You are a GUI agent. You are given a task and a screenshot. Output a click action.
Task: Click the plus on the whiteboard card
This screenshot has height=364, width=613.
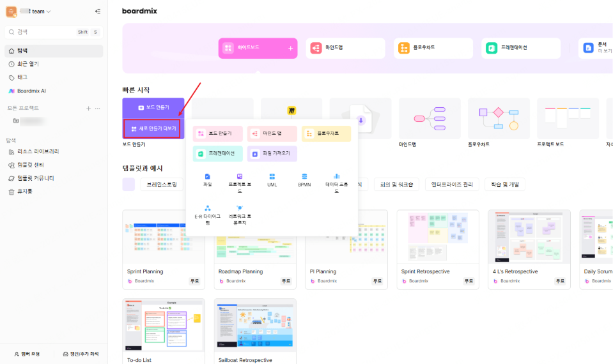coord(290,49)
